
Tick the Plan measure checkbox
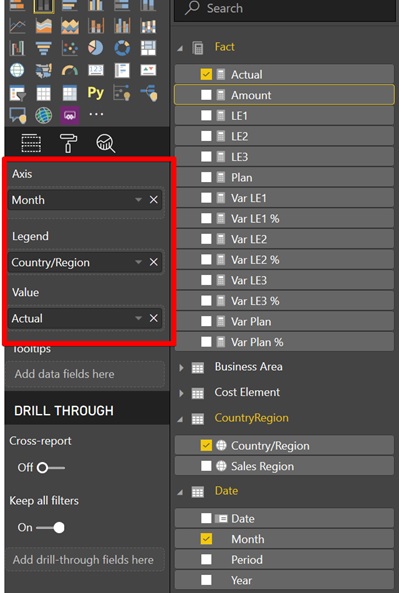[x=206, y=177]
